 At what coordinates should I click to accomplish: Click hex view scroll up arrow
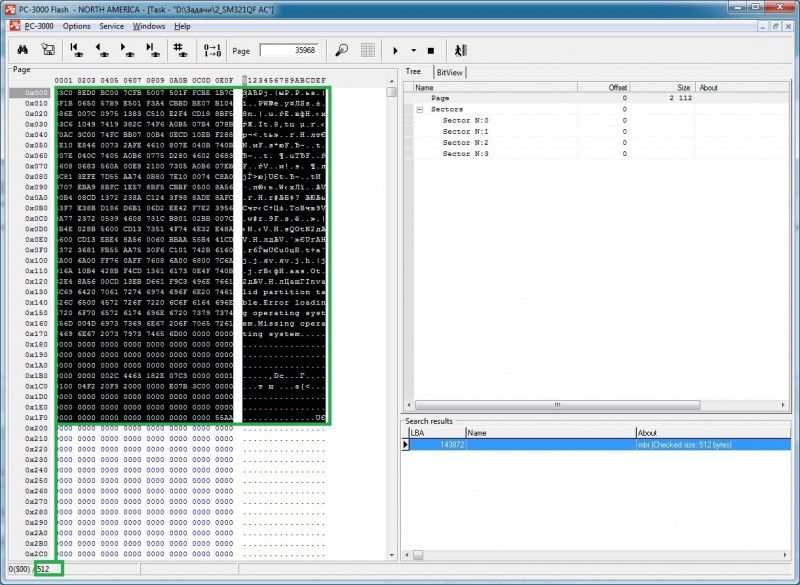391,81
